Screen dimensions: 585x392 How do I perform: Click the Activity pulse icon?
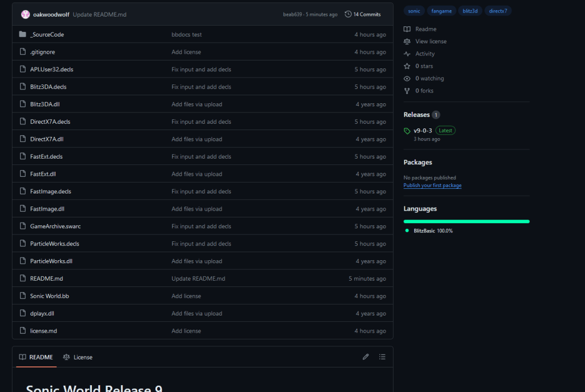[x=407, y=54]
